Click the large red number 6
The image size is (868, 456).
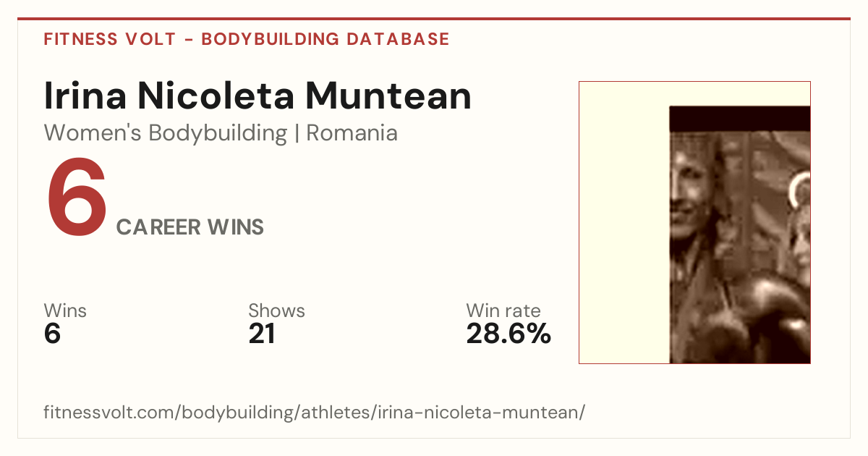[77, 198]
